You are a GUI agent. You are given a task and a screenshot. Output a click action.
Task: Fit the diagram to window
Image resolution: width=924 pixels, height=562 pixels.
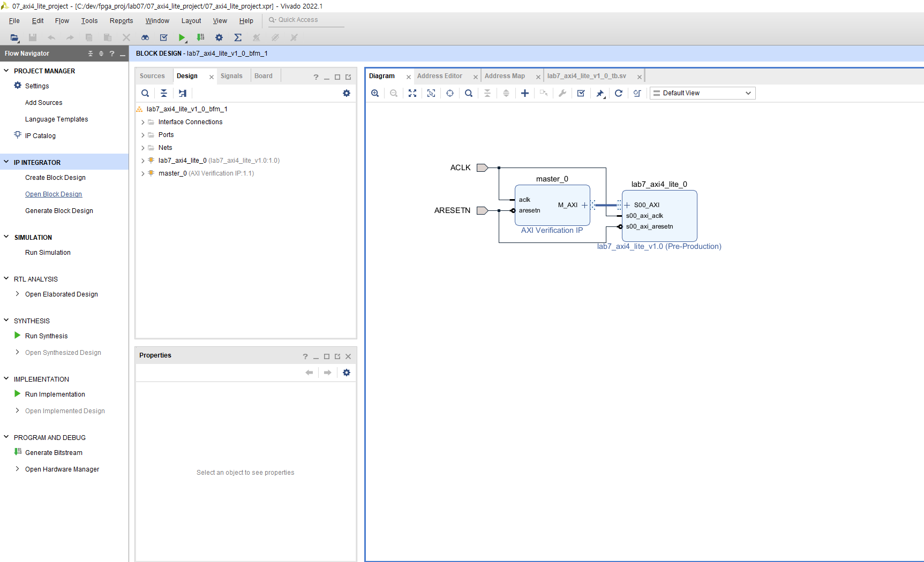pyautogui.click(x=412, y=93)
